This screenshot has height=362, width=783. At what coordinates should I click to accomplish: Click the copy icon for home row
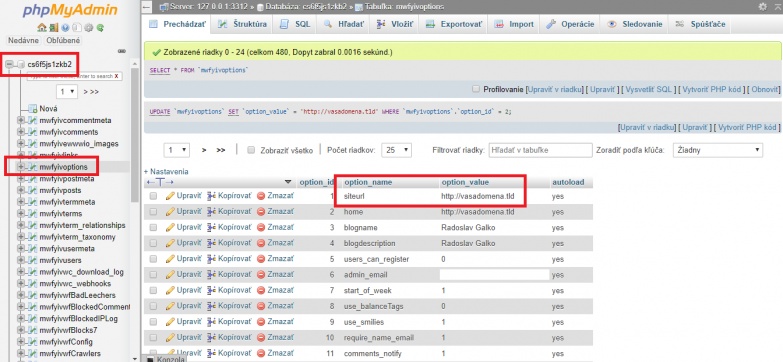[212, 212]
